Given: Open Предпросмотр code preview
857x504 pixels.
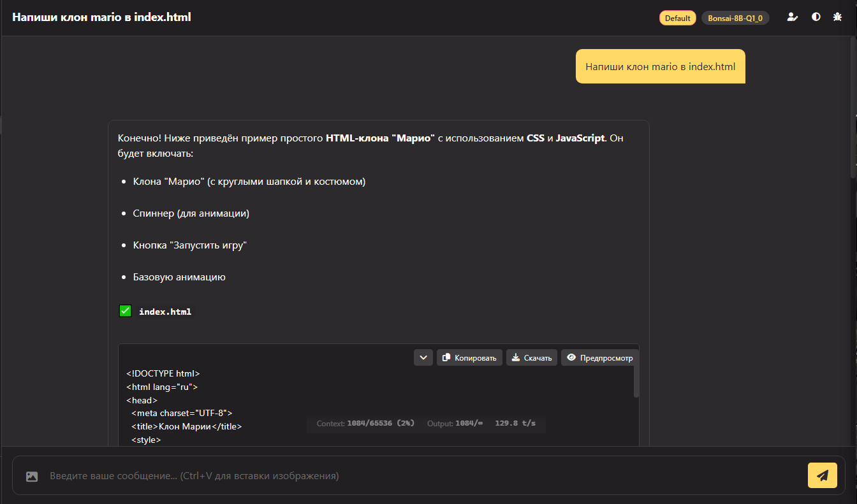Looking at the screenshot, I should coord(599,357).
